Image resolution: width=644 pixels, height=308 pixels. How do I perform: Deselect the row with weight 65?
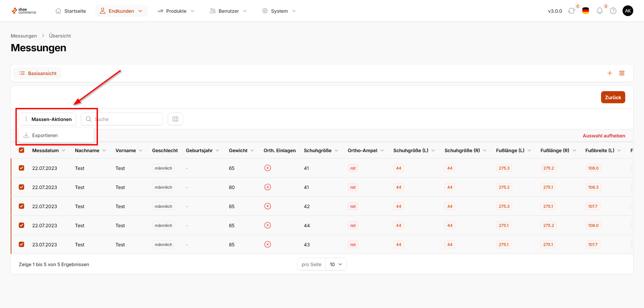(x=21, y=168)
